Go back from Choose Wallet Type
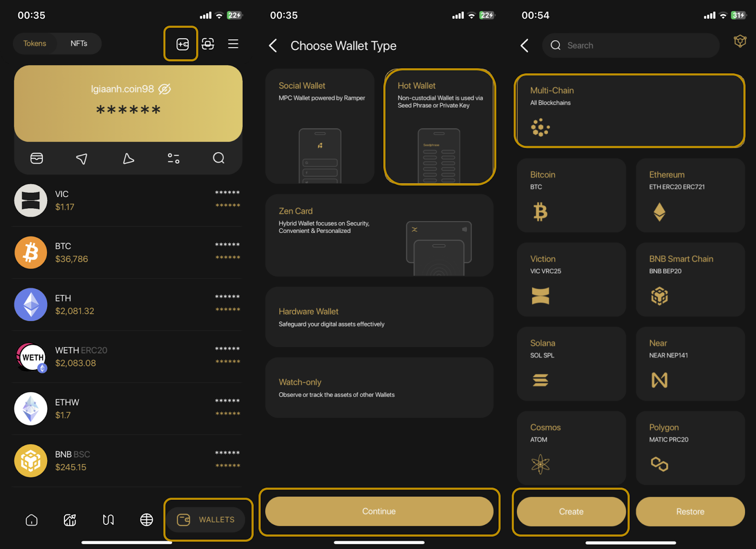Viewport: 756px width, 549px height. click(273, 45)
